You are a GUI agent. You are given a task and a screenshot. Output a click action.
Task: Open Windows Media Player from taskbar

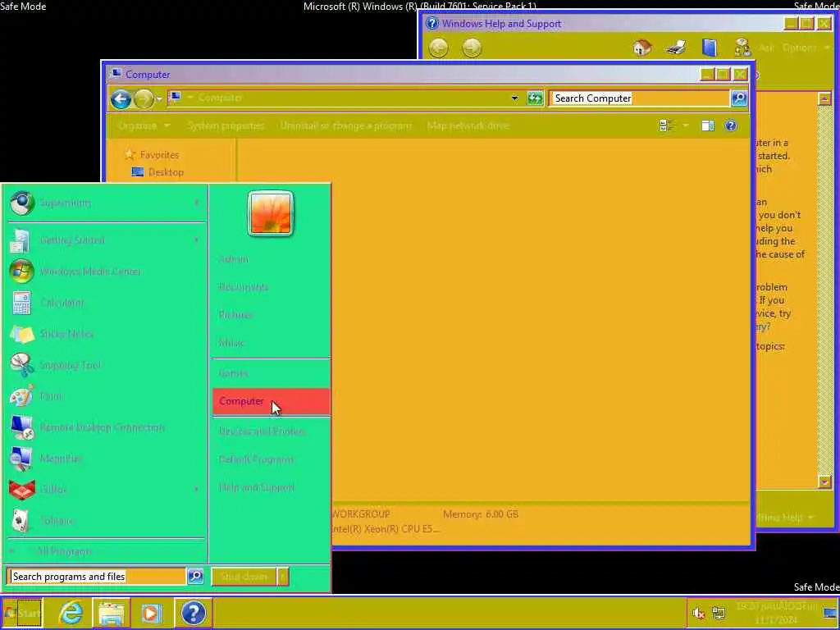[x=151, y=613]
